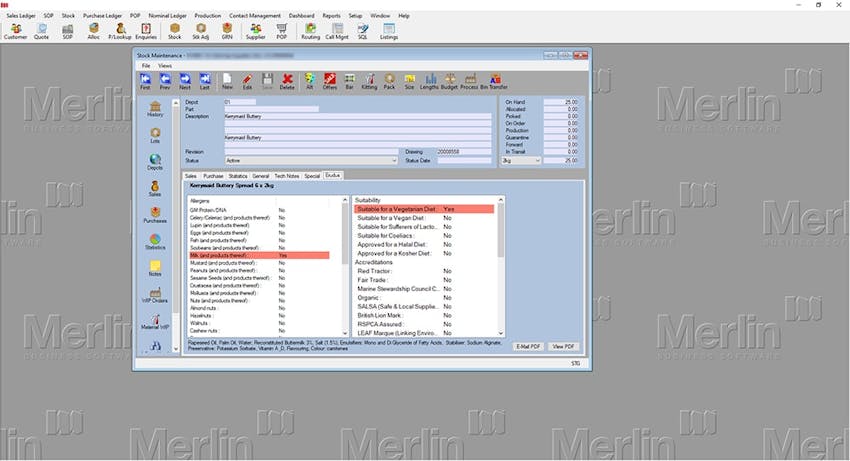Open the GRN toolbar icon

pos(227,31)
